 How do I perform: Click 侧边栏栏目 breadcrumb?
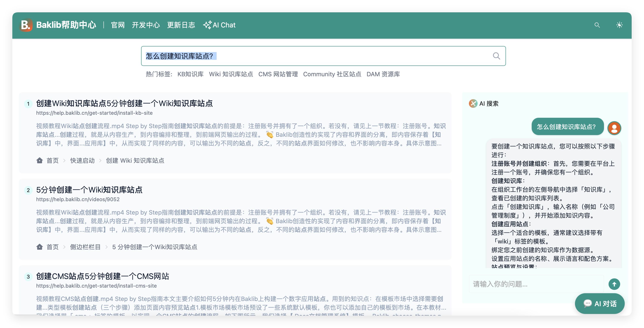(x=85, y=247)
